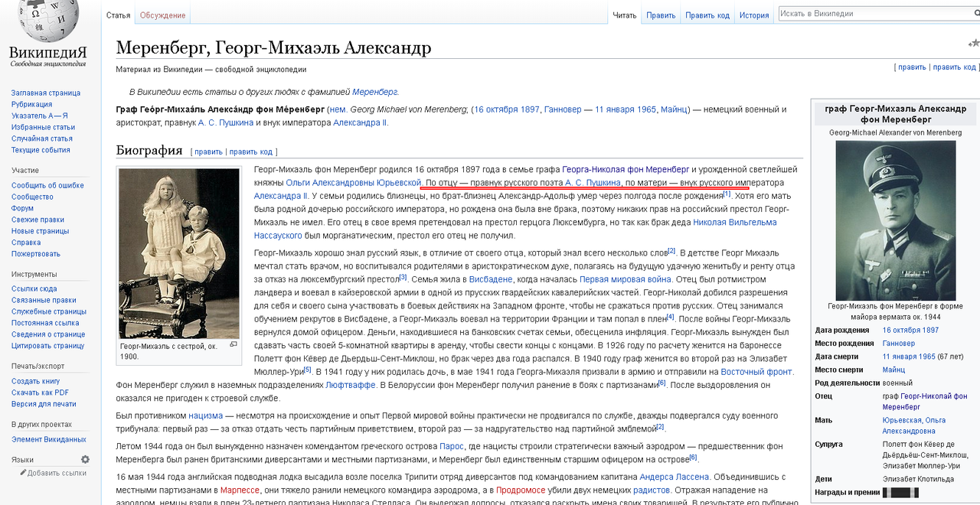The height and width of the screenshot is (505, 980).
Task: Open Указатель А—Я link
Action: [x=39, y=116]
